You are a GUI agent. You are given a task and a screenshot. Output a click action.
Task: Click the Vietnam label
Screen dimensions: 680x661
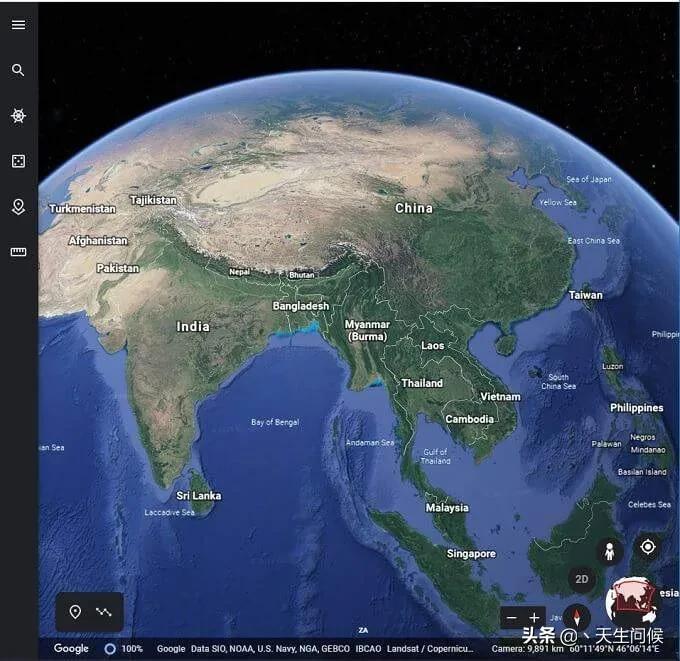pyautogui.click(x=500, y=397)
